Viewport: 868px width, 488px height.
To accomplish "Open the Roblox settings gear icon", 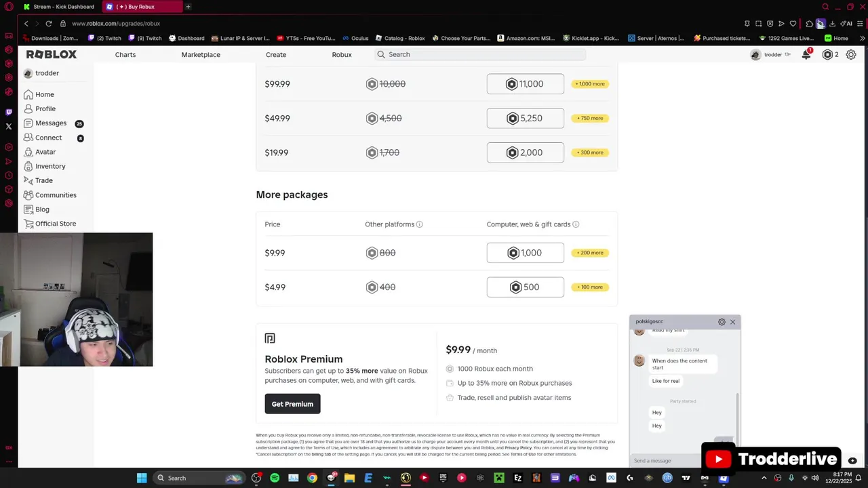I will (x=851, y=54).
